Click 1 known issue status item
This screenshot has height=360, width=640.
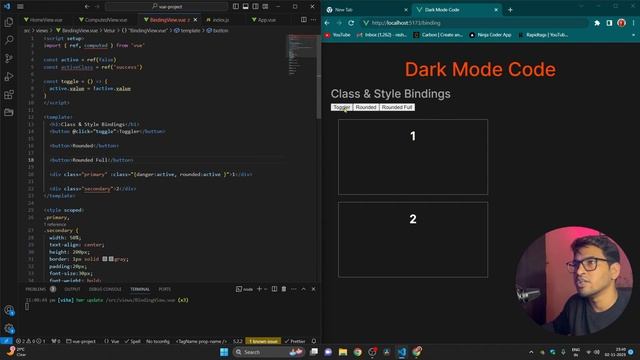[263, 341]
